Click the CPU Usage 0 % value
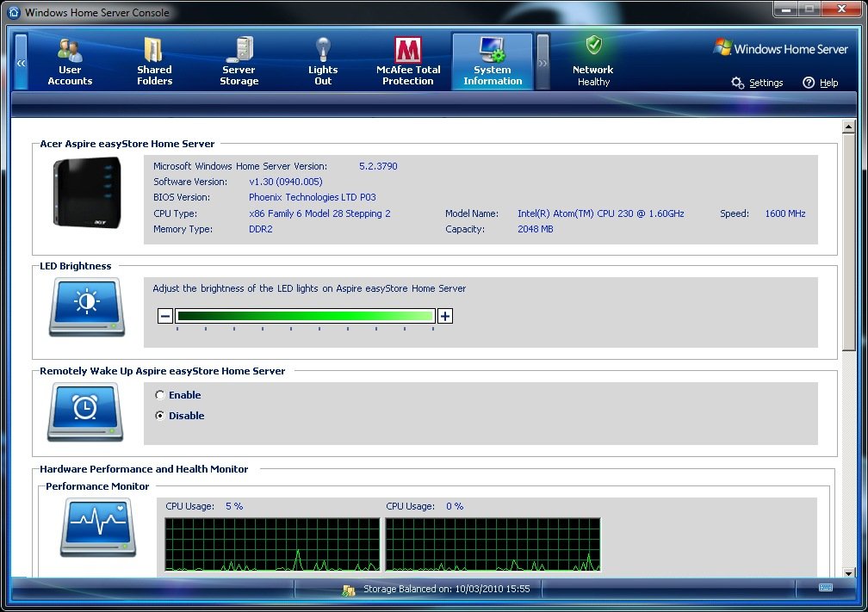Image resolution: width=868 pixels, height=612 pixels. [x=455, y=506]
